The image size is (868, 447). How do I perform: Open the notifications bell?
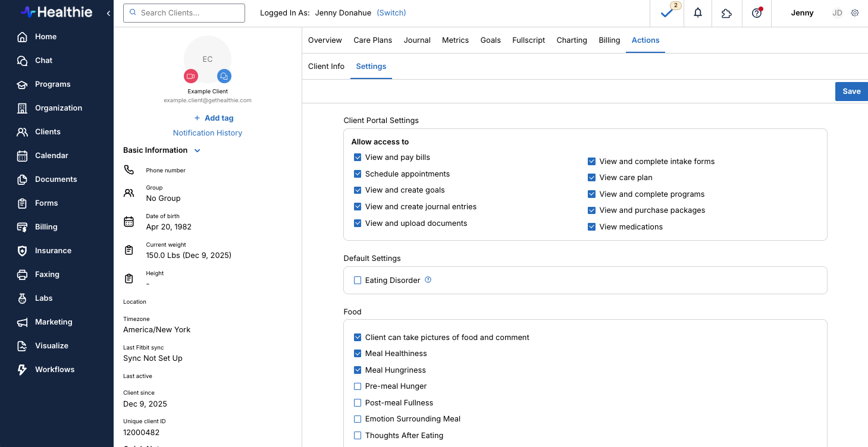click(698, 13)
